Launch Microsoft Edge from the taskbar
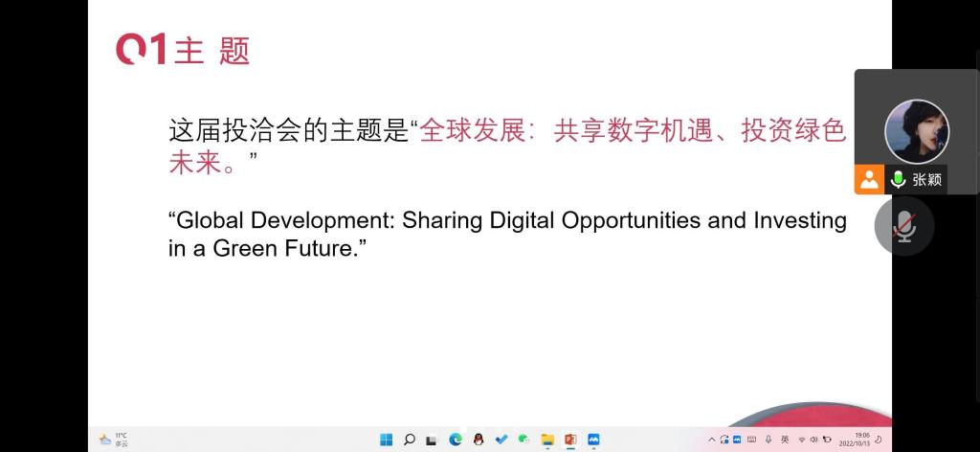Viewport: 980px width, 452px height. pos(456,440)
